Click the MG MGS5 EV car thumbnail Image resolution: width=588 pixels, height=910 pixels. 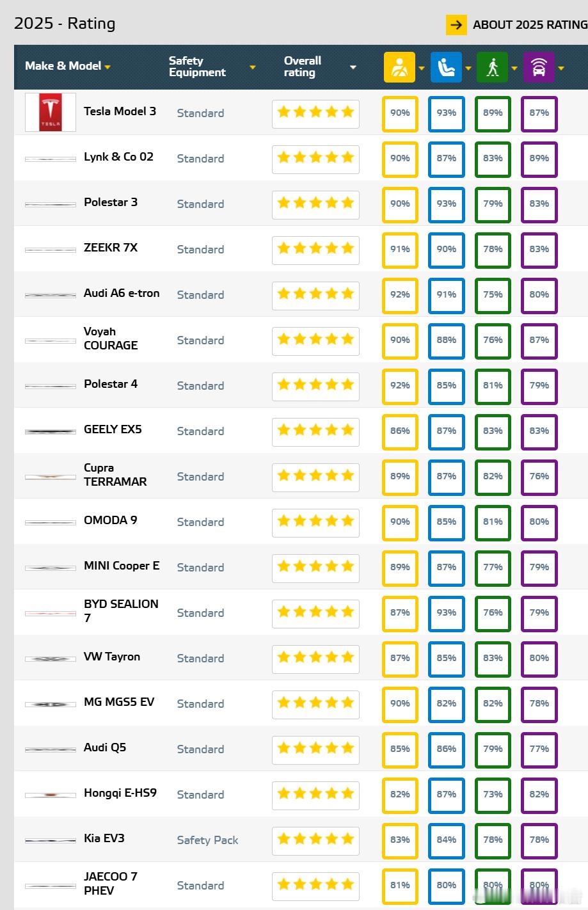[51, 704]
